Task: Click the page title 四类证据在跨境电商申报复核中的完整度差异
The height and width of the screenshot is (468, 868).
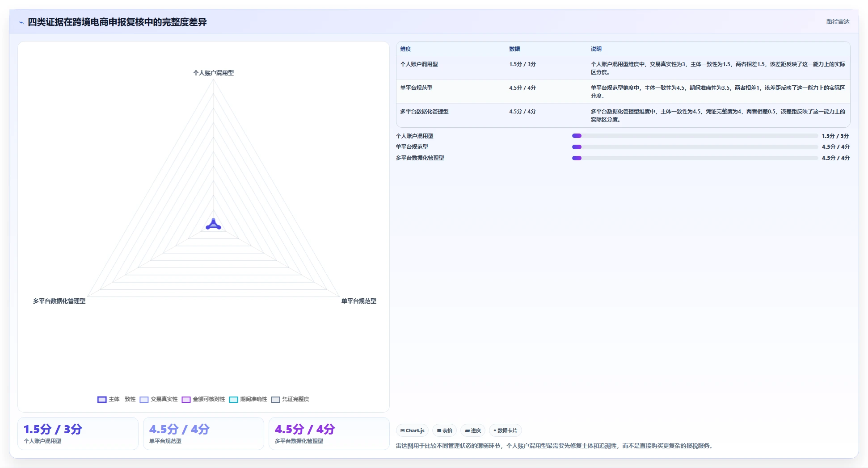Action: pos(117,22)
